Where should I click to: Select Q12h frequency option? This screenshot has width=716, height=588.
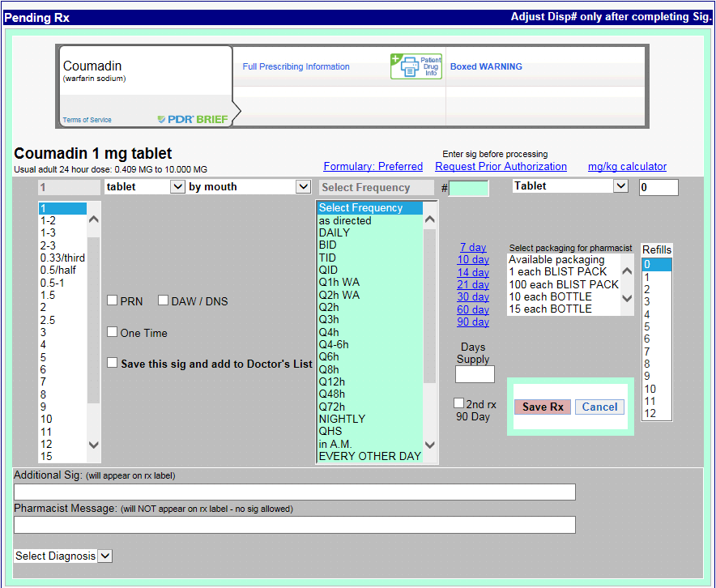[x=370, y=381]
